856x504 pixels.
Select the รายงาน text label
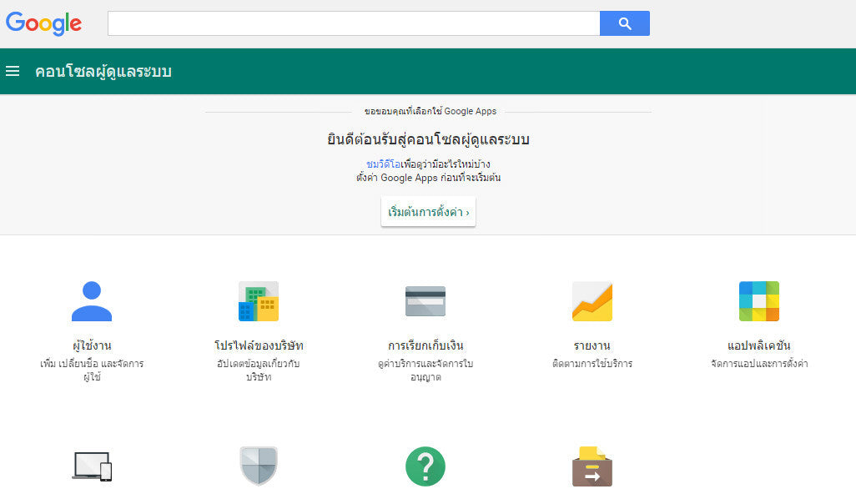(592, 345)
